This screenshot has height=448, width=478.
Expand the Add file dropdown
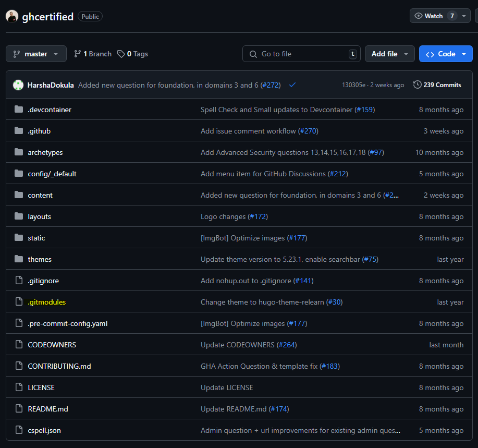tap(389, 54)
